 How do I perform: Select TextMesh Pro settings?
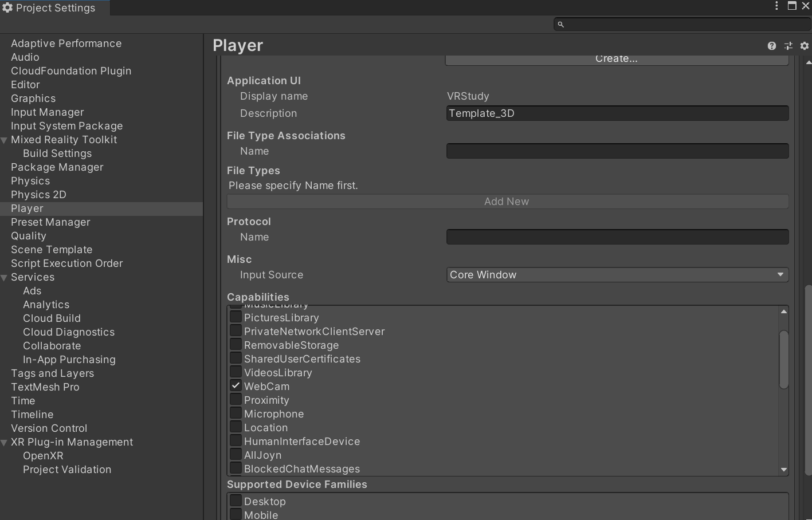point(45,387)
